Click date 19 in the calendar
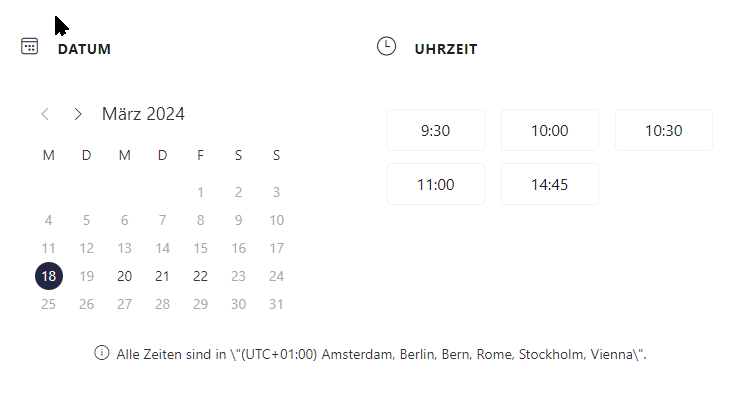 (87, 276)
